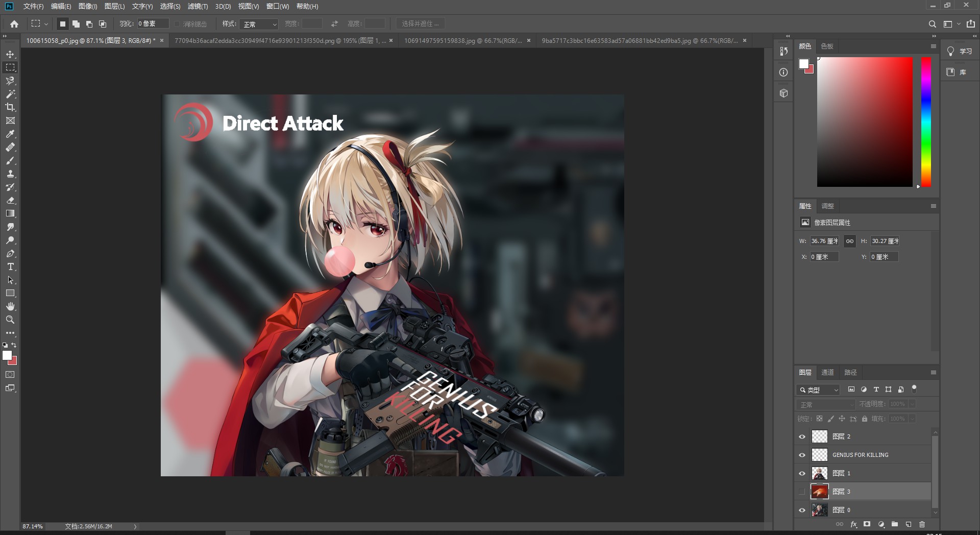Viewport: 980px width, 535px height.
Task: Toggle pixel layer filter in Layers panel
Action: (851, 390)
